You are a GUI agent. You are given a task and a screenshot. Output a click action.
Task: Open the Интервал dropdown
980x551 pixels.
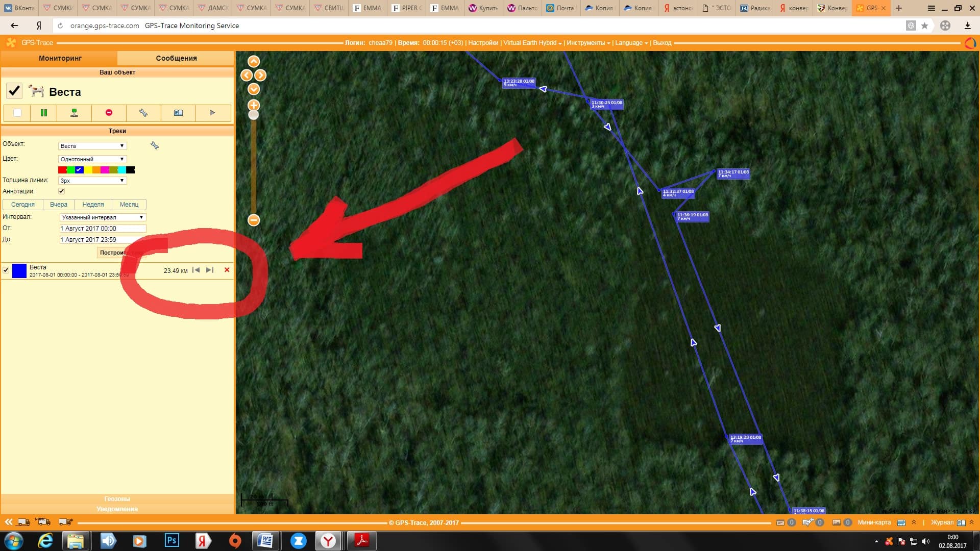pos(103,217)
